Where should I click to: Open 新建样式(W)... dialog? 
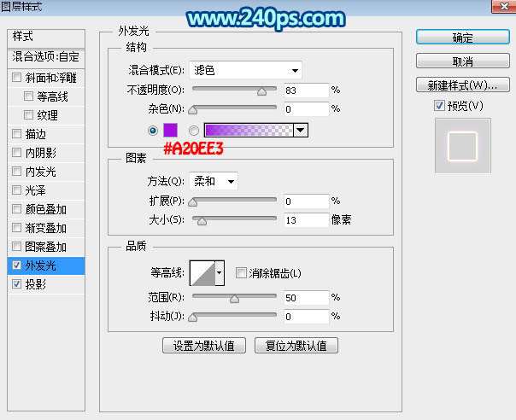click(x=463, y=85)
